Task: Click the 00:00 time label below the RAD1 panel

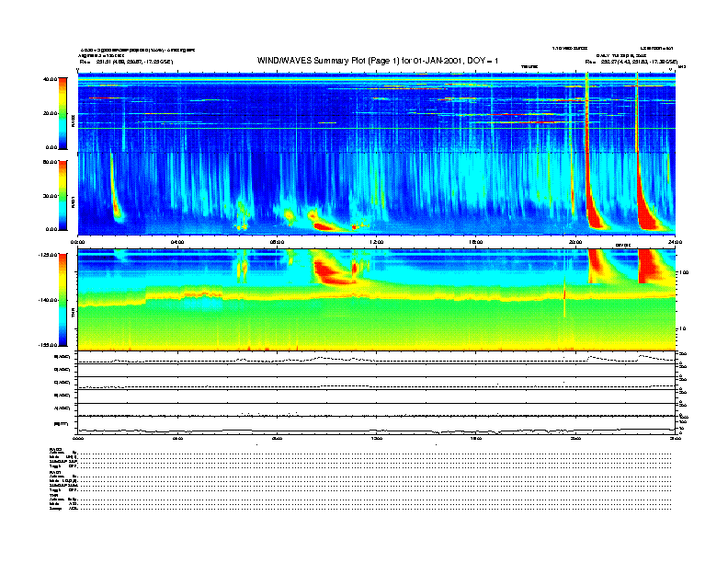Action: pyautogui.click(x=77, y=242)
